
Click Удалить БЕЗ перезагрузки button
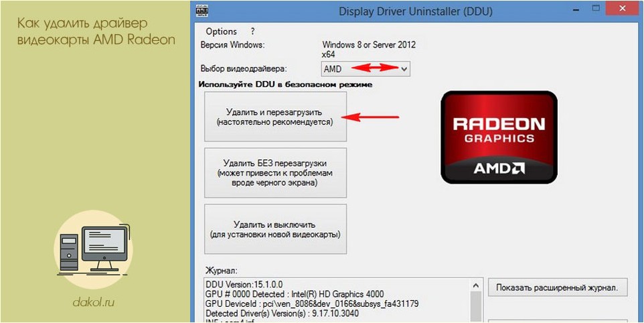276,173
